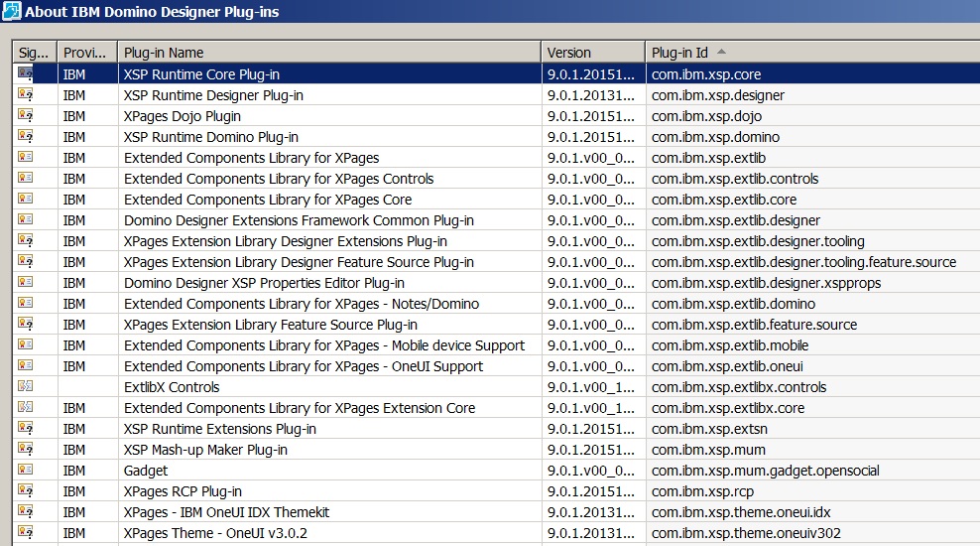The image size is (980, 546).
Task: Select XPages Extension Library Designer Extensions Plug-in
Action: pos(285,241)
